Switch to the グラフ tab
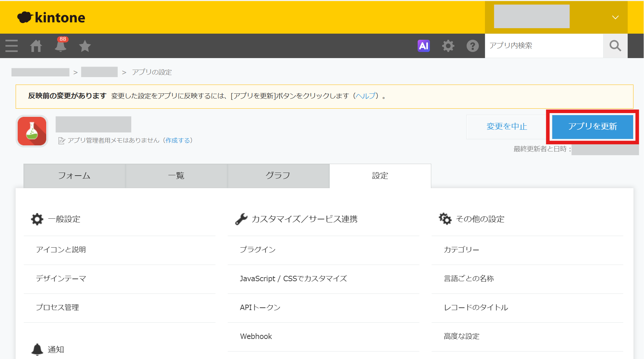Image resolution: width=644 pixels, height=359 pixels. (x=278, y=176)
